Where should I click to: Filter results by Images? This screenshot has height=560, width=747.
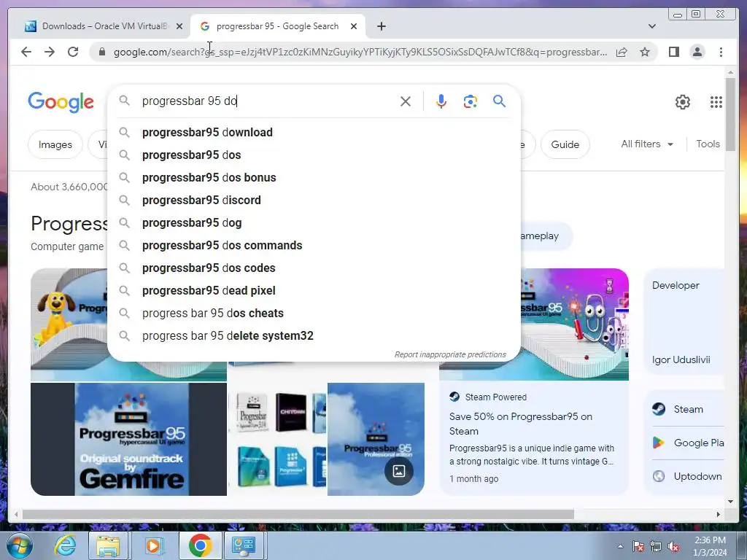point(55,144)
